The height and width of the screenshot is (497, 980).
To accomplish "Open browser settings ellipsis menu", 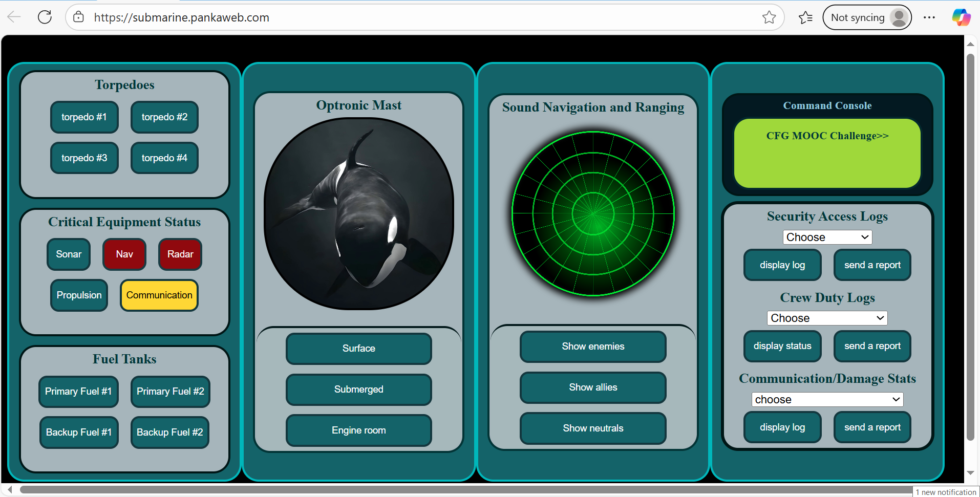I will [929, 17].
